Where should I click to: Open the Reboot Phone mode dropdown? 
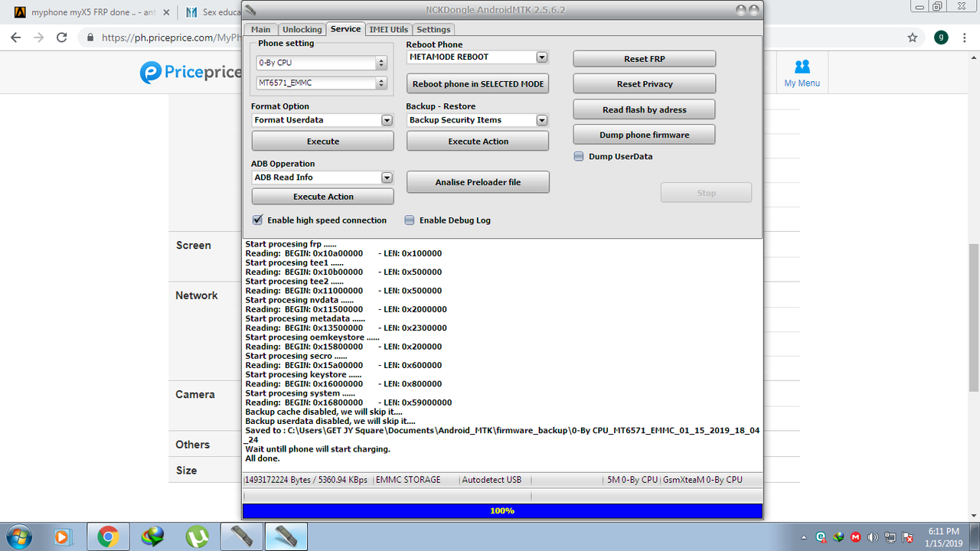(542, 57)
